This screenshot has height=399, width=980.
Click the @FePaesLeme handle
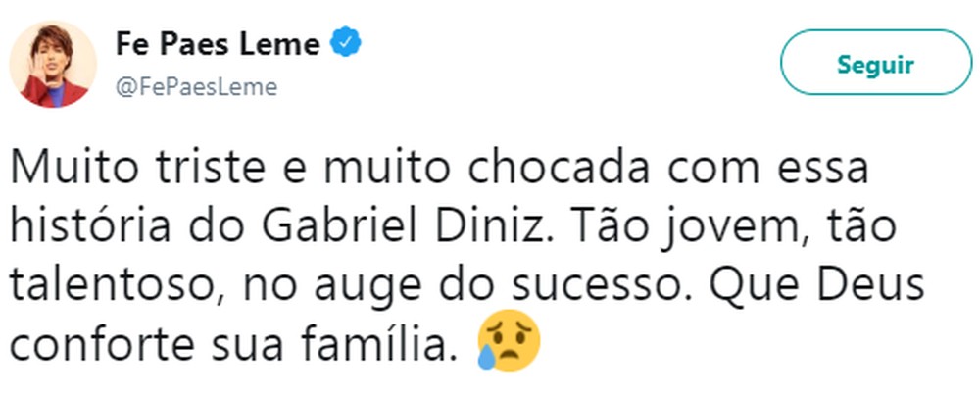[196, 87]
